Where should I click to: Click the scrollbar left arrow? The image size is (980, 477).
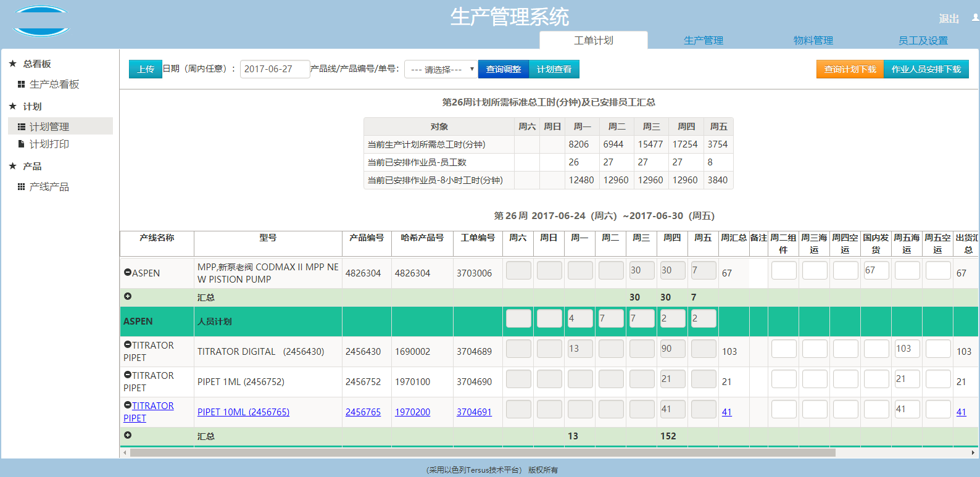(125, 452)
